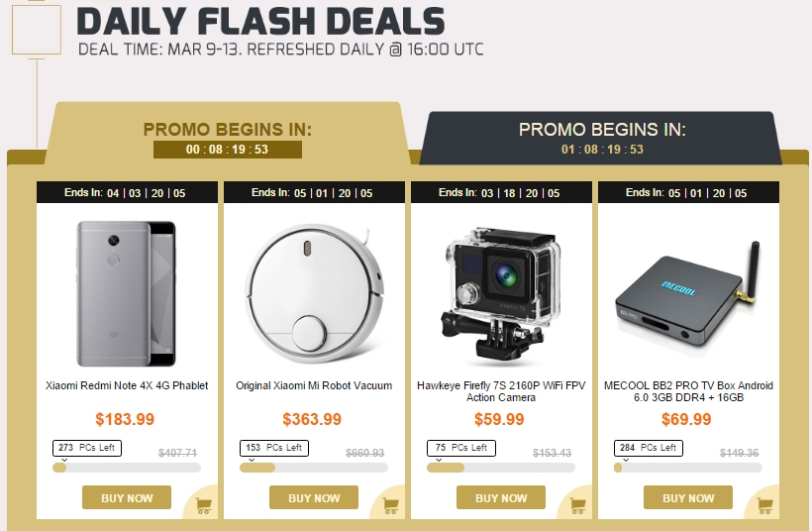This screenshot has width=812, height=531.
Task: Open Xiaomi Redmi Note 4X product image
Action: (x=127, y=293)
